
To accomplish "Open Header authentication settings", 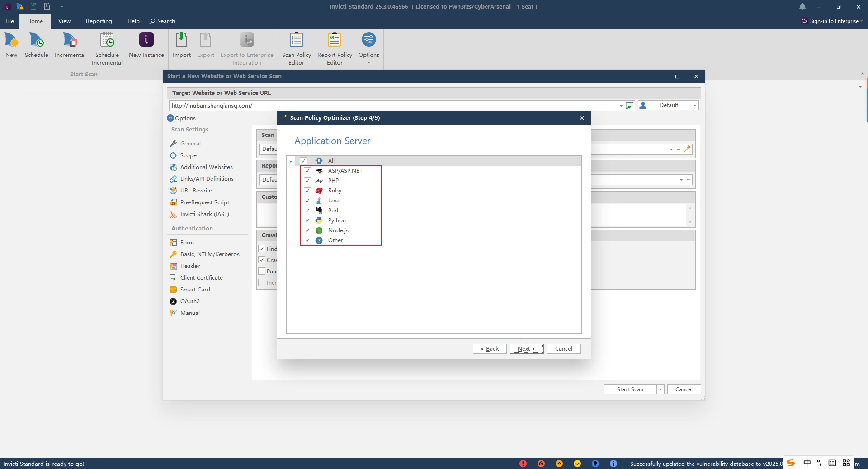I will click(x=190, y=266).
